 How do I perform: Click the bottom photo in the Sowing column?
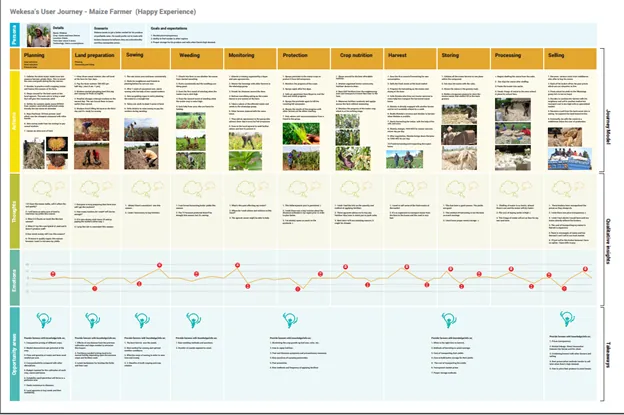click(x=141, y=156)
